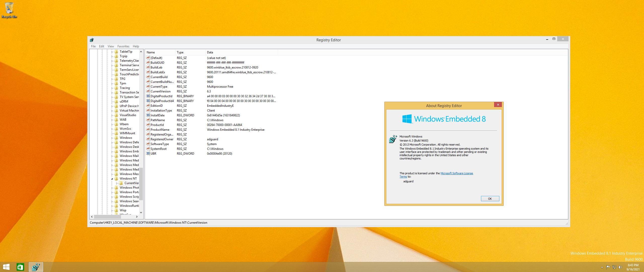
Task: Open the Start button on taskbar
Action: (x=6, y=267)
